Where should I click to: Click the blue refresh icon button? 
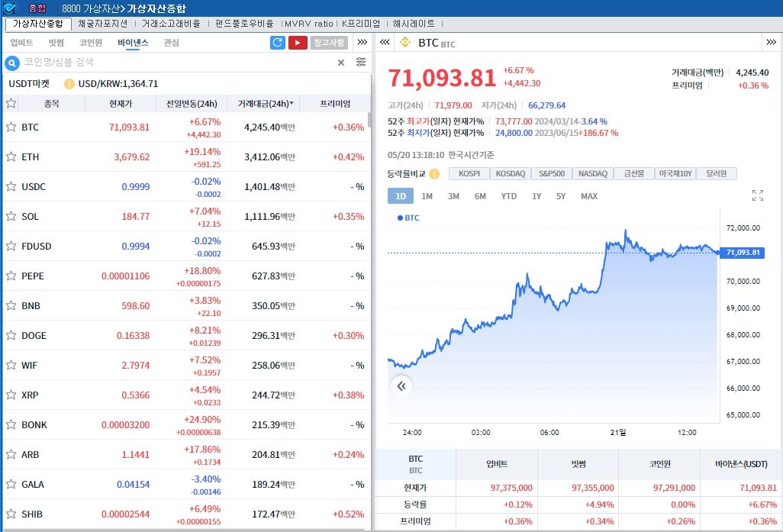click(x=278, y=43)
